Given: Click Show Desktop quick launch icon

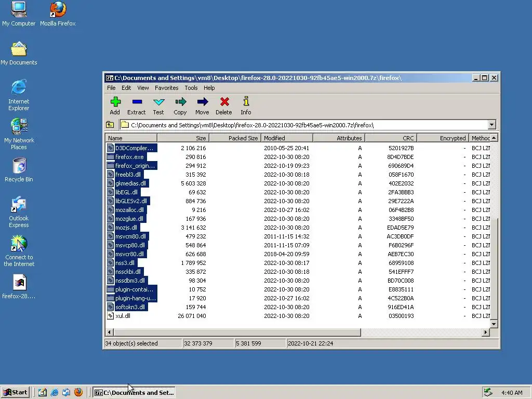Looking at the screenshot, I should coord(43,392).
